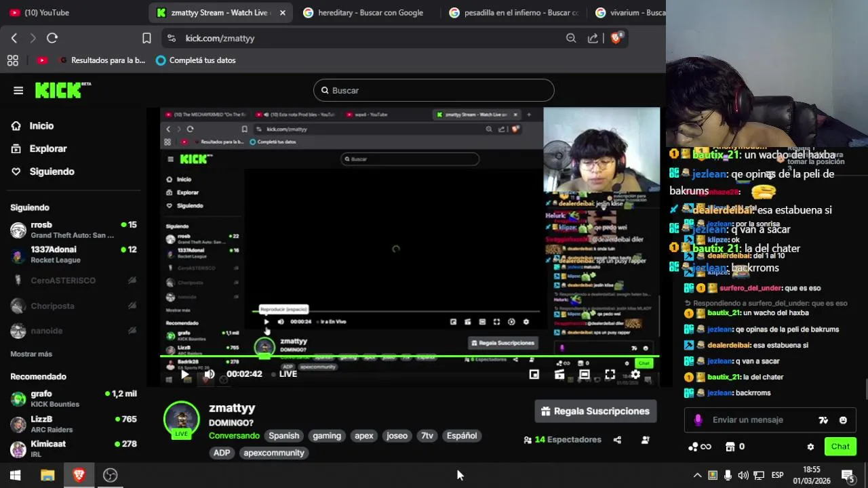Mute the stream volume speaker icon

pos(210,374)
